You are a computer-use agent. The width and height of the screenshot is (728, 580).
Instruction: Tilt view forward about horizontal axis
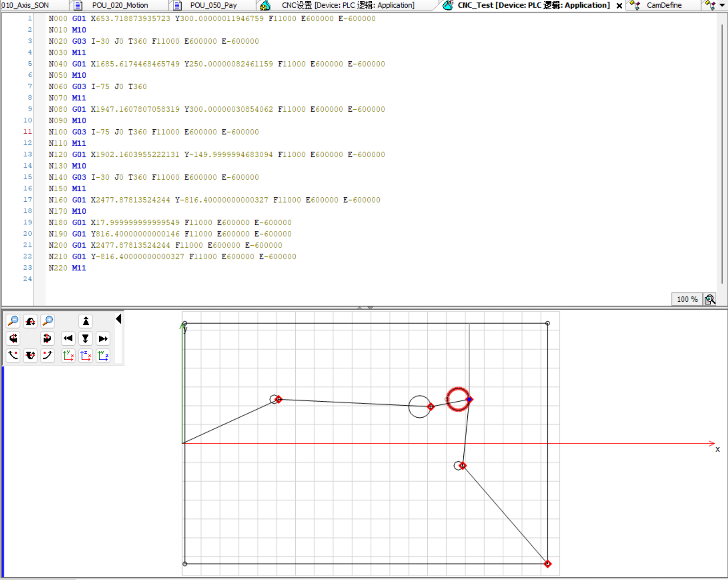coord(30,321)
